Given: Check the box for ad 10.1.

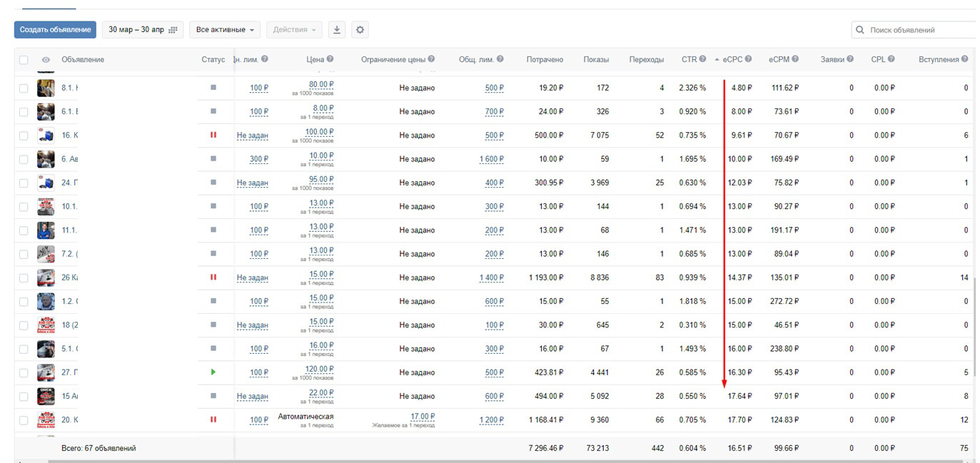Looking at the screenshot, I should tap(24, 206).
